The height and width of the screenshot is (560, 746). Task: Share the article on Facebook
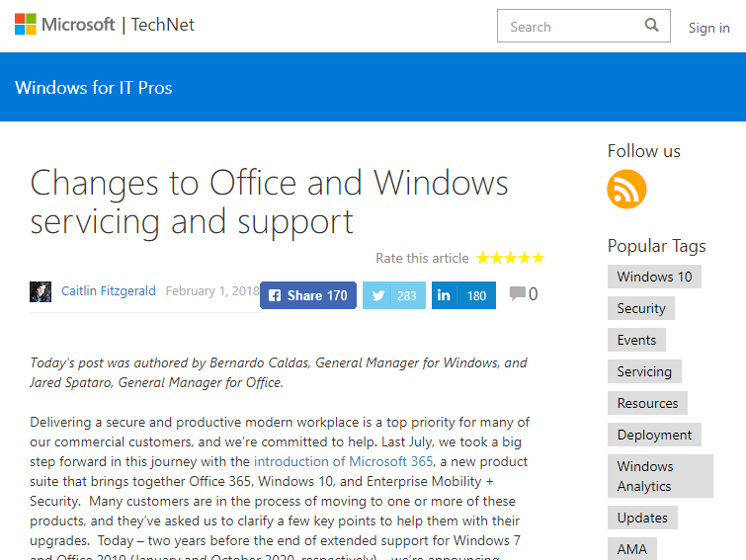pos(307,295)
